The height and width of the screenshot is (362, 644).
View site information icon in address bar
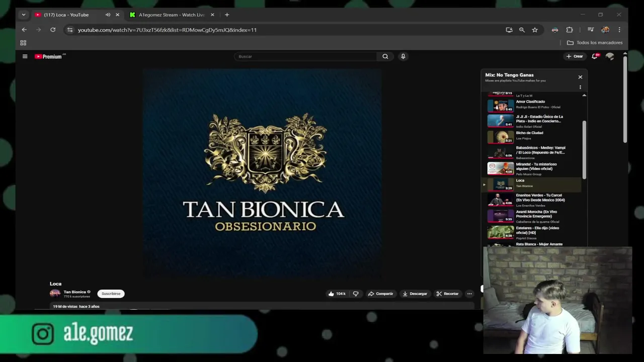pyautogui.click(x=70, y=30)
